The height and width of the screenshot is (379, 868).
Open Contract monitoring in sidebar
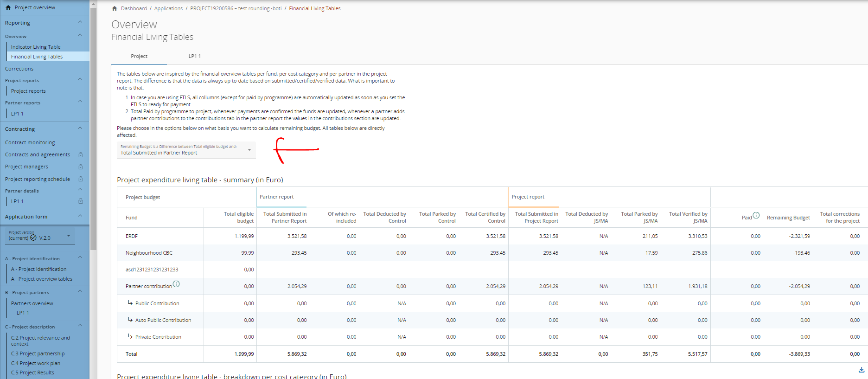(30, 142)
